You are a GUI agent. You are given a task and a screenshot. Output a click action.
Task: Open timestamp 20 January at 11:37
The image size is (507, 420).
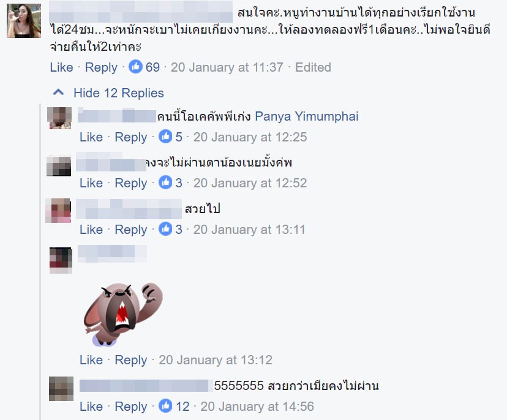(227, 67)
